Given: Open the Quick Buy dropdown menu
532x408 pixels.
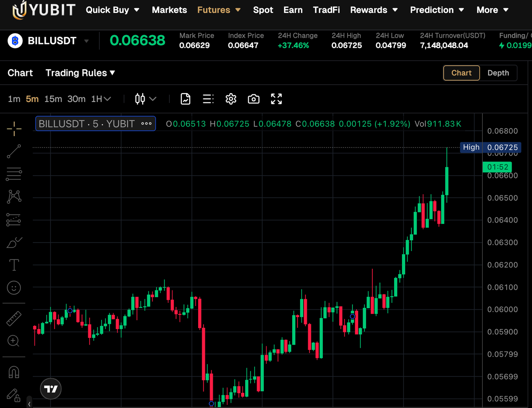Looking at the screenshot, I should click(113, 10).
